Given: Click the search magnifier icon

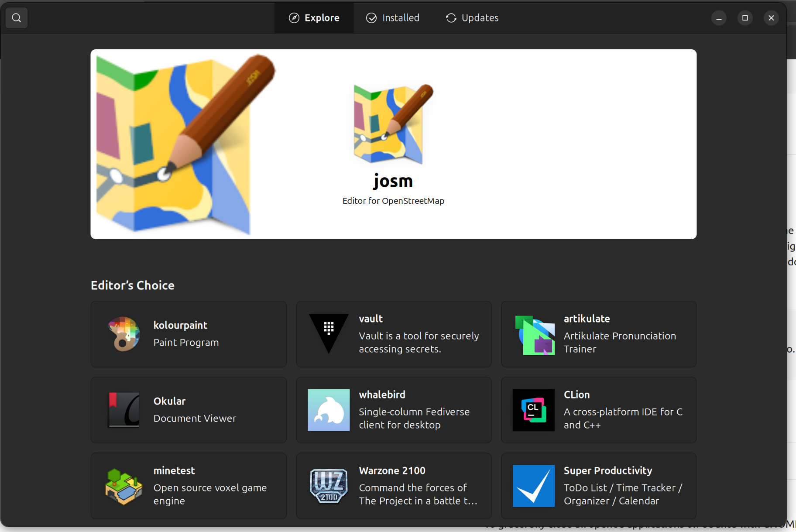Looking at the screenshot, I should tap(17, 18).
